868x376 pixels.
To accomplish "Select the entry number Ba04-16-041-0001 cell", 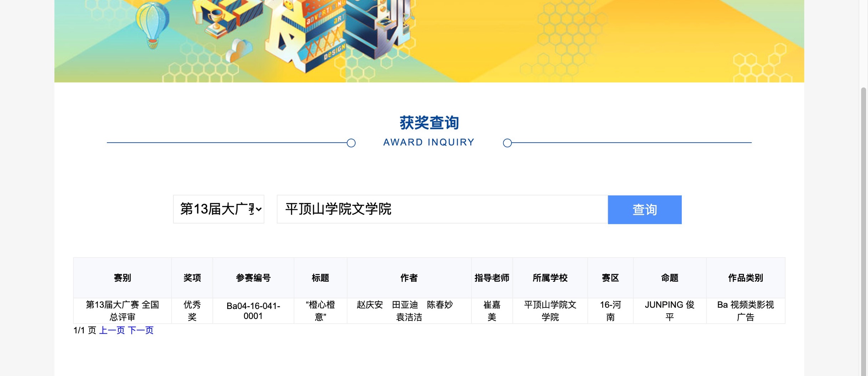I will (253, 311).
